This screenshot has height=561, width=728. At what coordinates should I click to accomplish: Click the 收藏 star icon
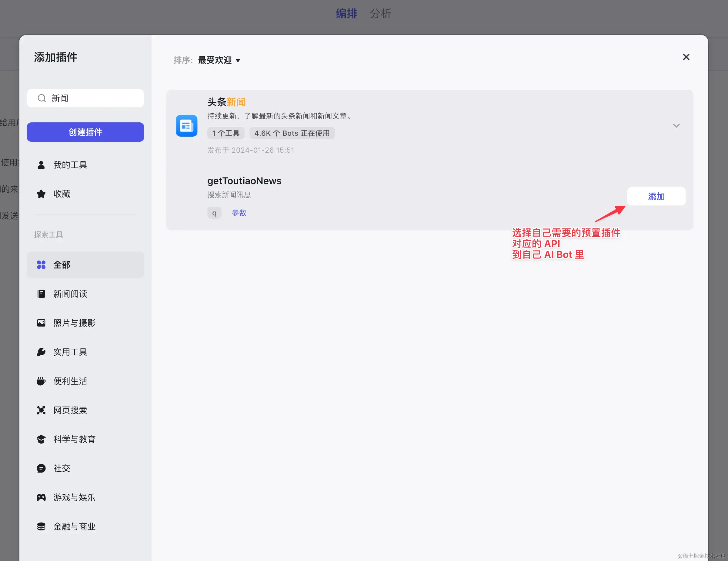41,194
